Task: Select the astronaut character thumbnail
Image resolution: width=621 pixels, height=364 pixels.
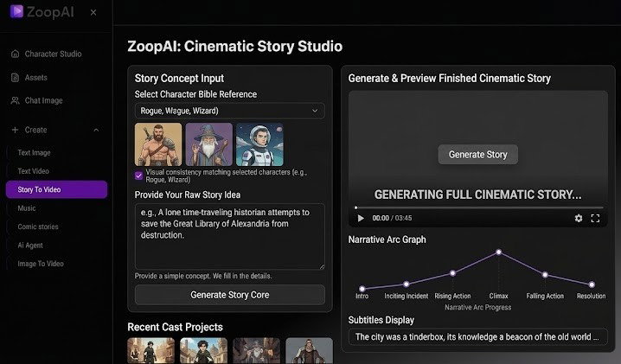Action: [x=259, y=144]
